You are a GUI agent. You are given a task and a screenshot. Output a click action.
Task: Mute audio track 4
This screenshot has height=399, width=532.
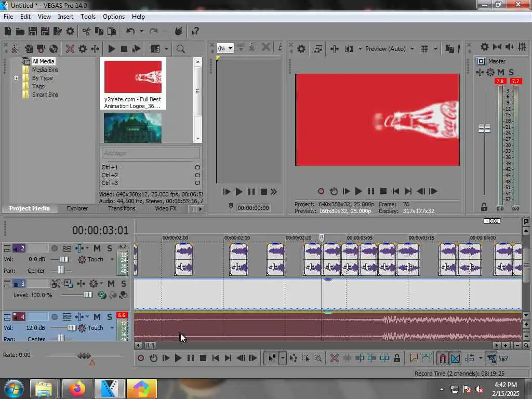[x=97, y=317]
